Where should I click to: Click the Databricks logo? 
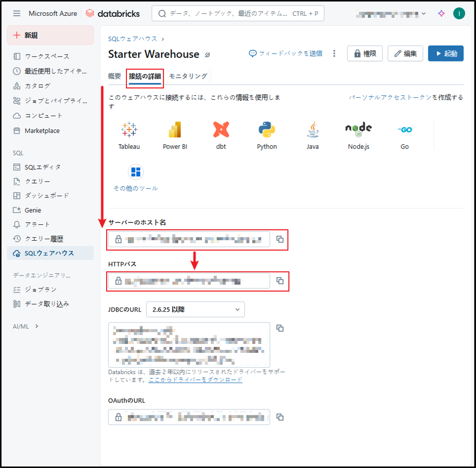tap(113, 13)
